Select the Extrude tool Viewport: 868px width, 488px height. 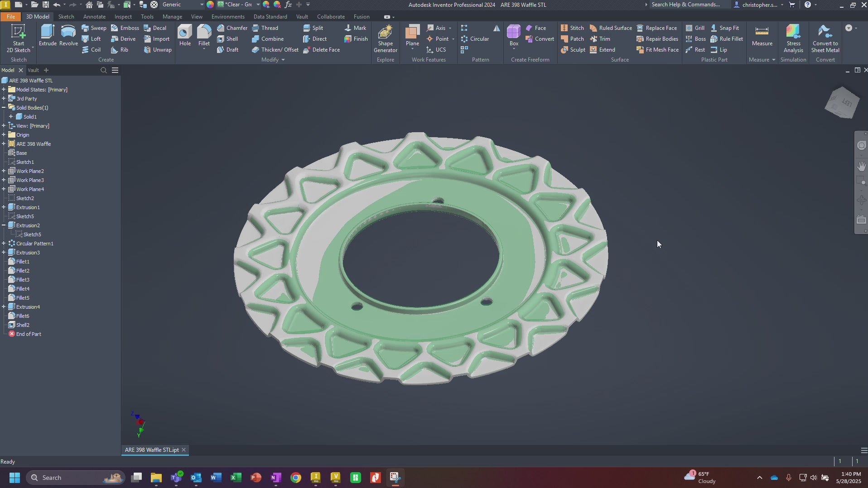click(48, 35)
